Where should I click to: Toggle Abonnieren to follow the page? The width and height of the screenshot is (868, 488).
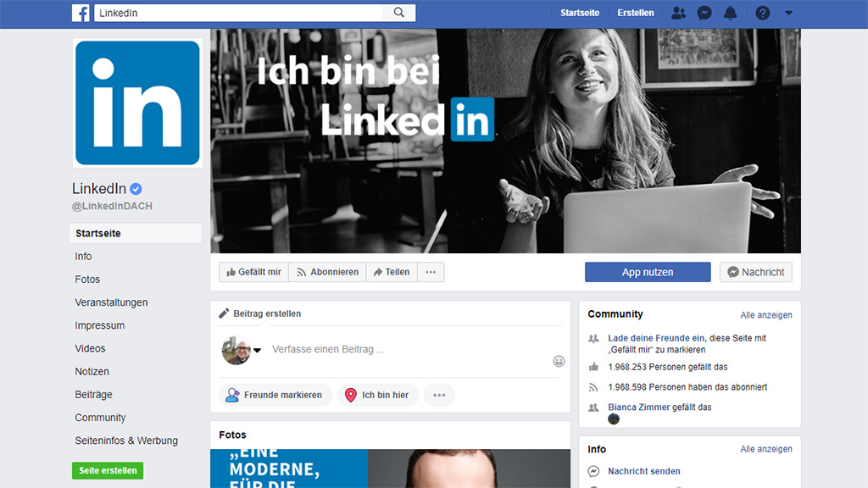tap(327, 272)
